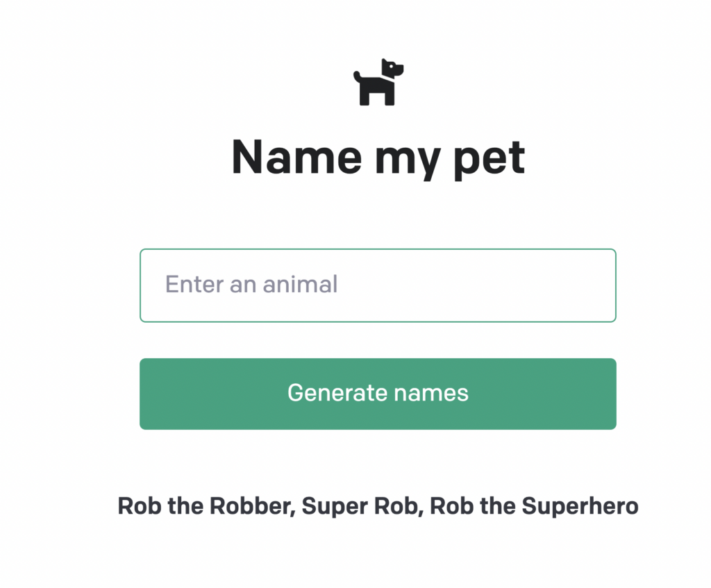Screen dimensions: 711x588
Task: Click the dog icon above the title
Action: (x=378, y=83)
